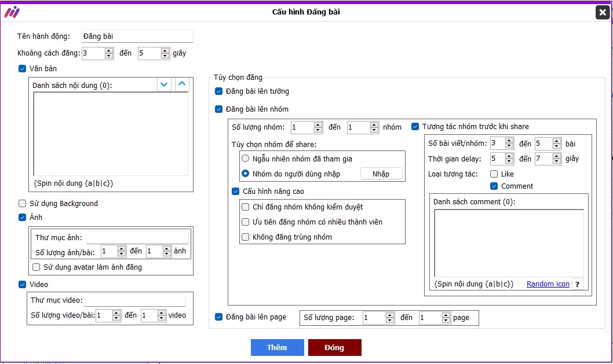Click the Đóng button

tap(334, 347)
